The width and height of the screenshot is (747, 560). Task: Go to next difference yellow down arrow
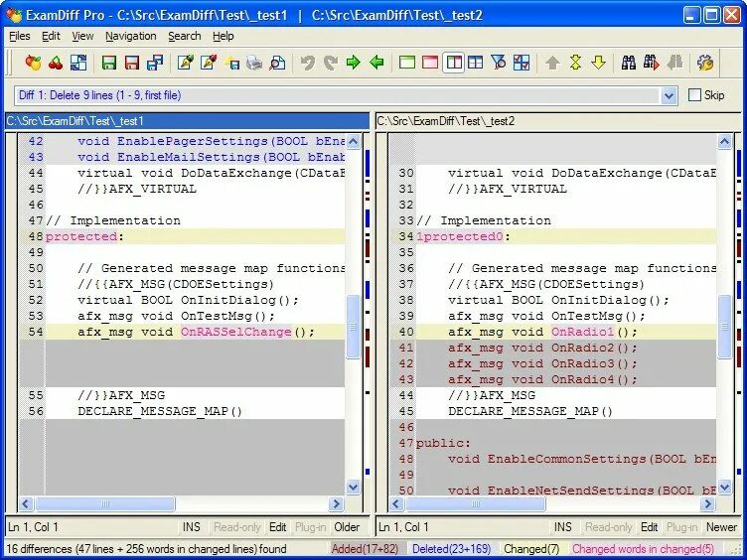[x=598, y=63]
